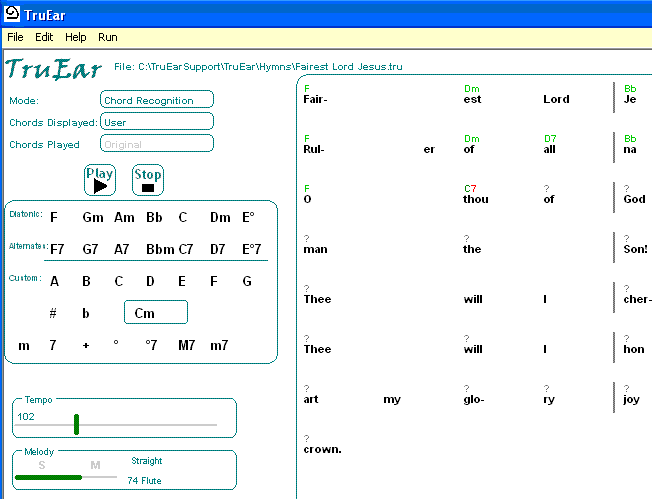Click the Stop button
This screenshot has height=499, width=652.
[148, 180]
